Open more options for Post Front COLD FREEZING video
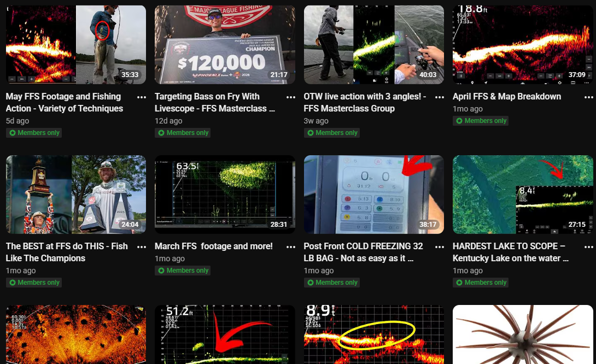 coord(440,247)
